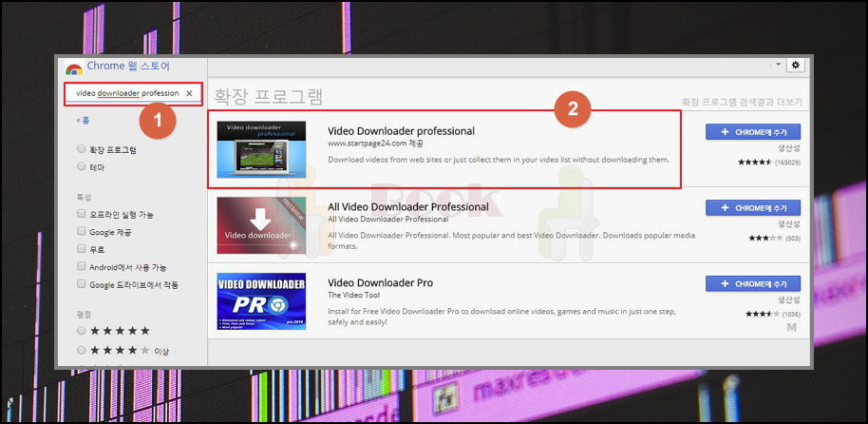This screenshot has height=424, width=868.
Task: Click the 165029 ratings count
Action: click(787, 163)
